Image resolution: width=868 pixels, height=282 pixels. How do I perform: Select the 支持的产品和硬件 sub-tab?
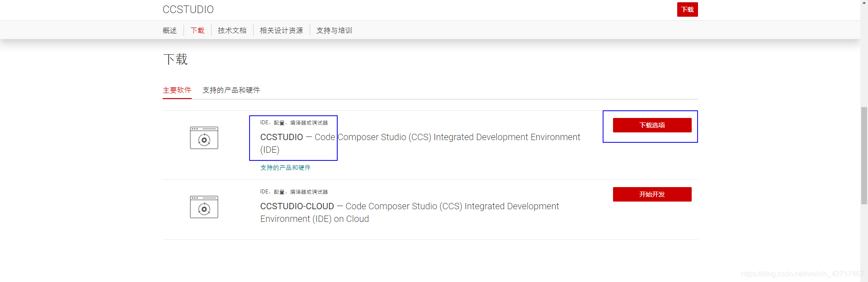[x=231, y=90]
